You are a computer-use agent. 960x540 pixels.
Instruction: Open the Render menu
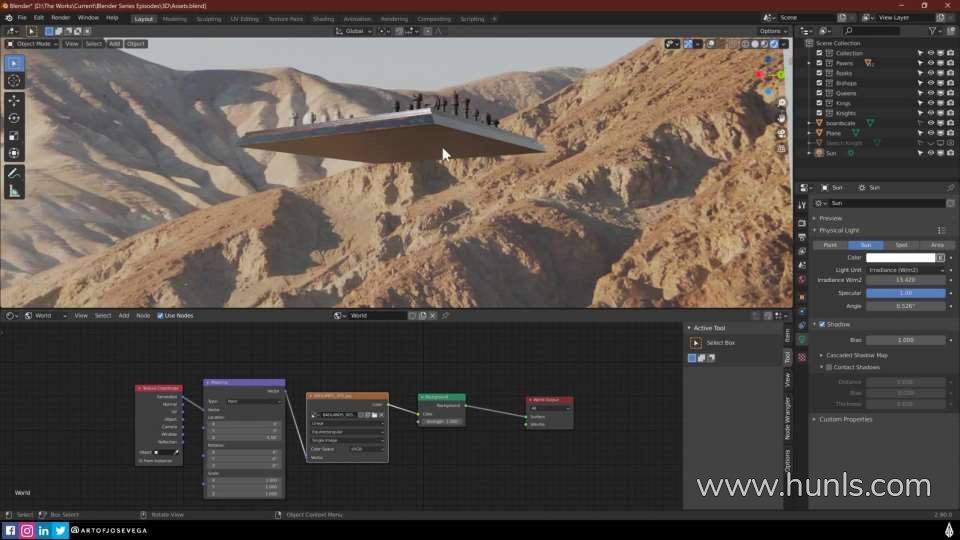click(x=61, y=18)
